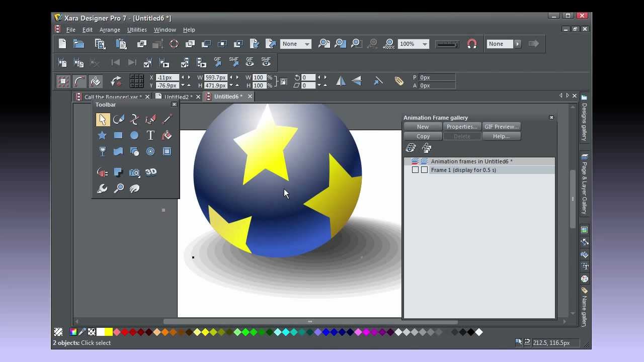Open the None dropdown arrow near right
Viewport: 644px width, 362px height.
point(517,44)
